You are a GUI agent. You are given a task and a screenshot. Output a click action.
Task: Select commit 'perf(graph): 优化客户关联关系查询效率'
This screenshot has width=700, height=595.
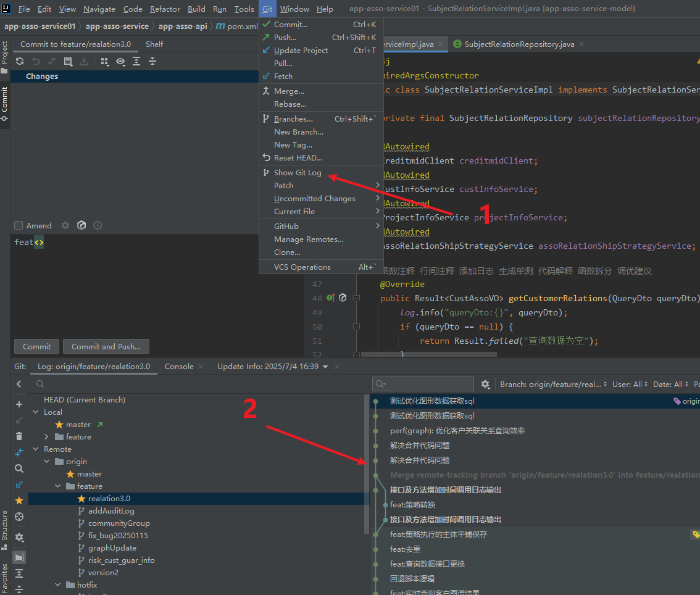coord(457,431)
